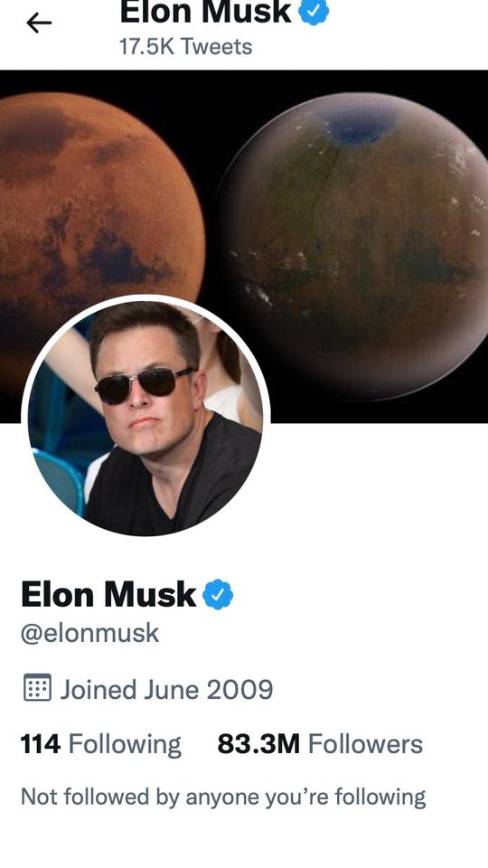The image size is (488, 868).
Task: Open the 83.3M Followers list
Action: click(320, 744)
